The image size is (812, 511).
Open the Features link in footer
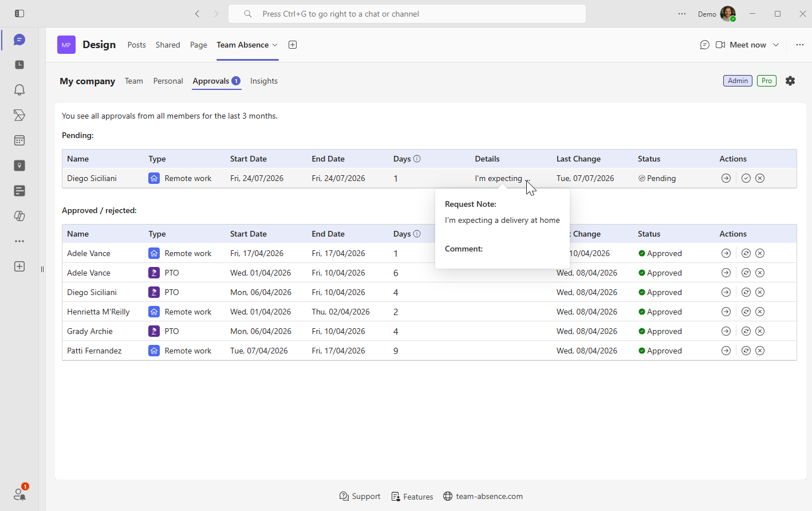tap(412, 496)
